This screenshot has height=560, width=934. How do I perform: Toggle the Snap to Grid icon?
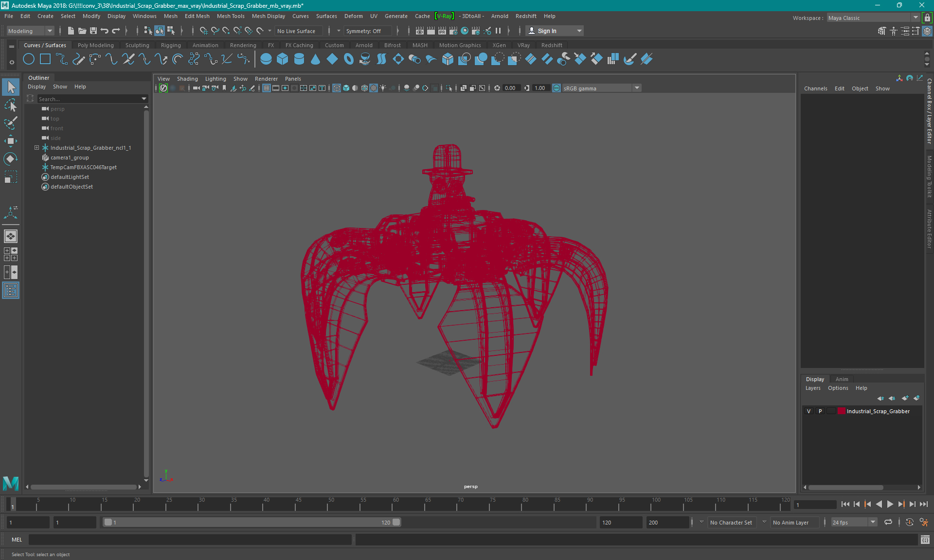[x=203, y=31]
